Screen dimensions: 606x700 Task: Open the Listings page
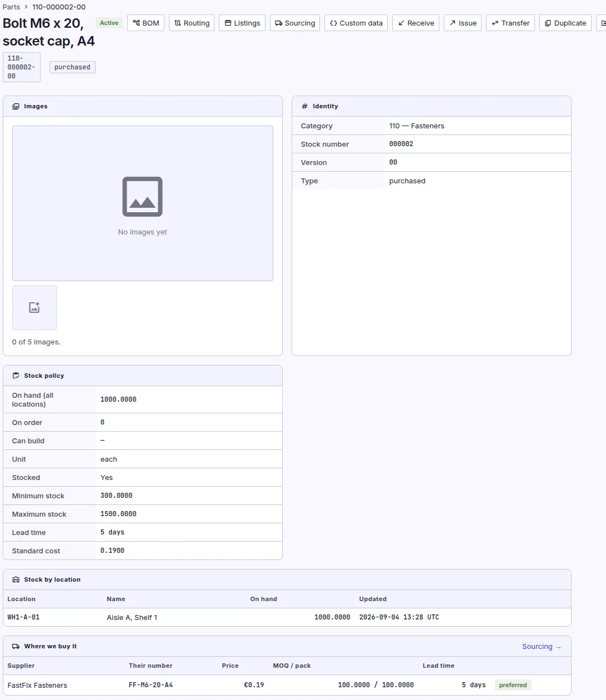pyautogui.click(x=242, y=23)
